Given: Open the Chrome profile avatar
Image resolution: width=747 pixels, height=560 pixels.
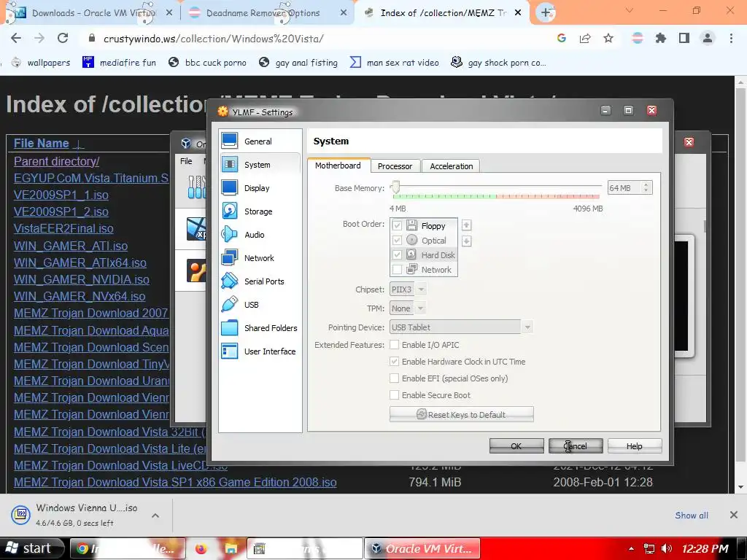Looking at the screenshot, I should pos(708,39).
